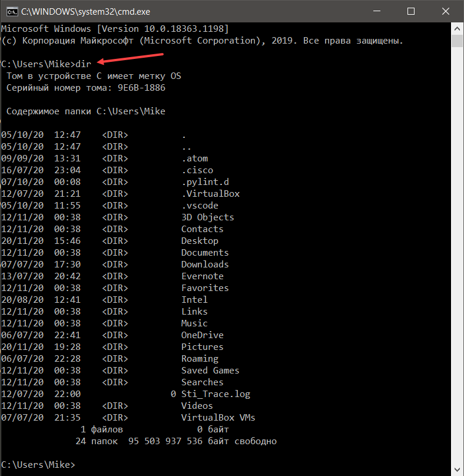464x476 pixels.
Task: Click the scrollbar up arrow
Action: 457,29
